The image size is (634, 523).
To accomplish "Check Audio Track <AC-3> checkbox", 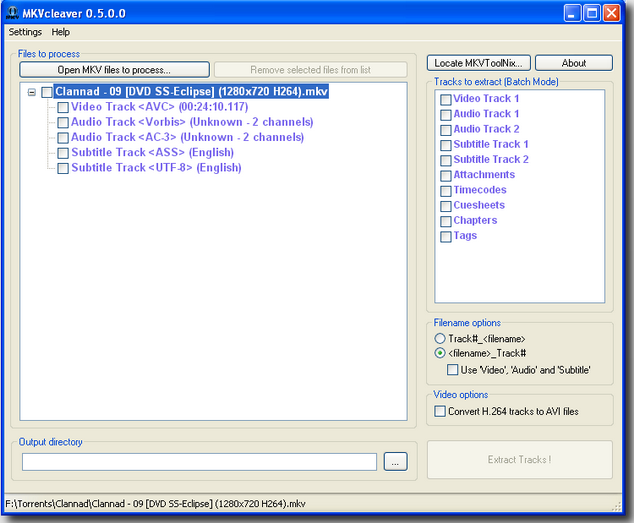I will coord(63,138).
